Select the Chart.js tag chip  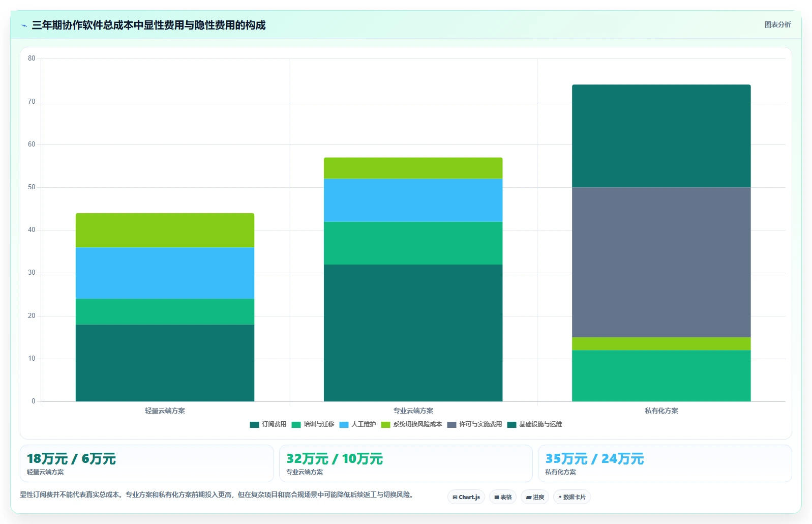[466, 497]
